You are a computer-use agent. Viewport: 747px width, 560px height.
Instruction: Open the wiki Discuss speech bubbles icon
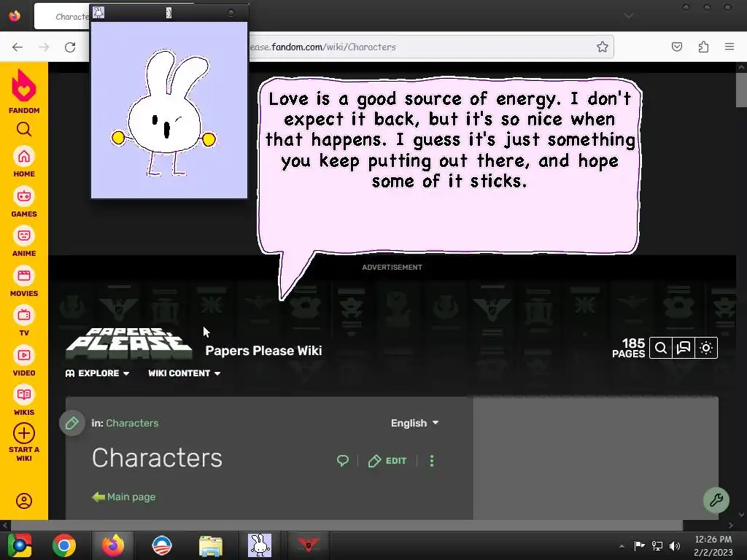(684, 348)
